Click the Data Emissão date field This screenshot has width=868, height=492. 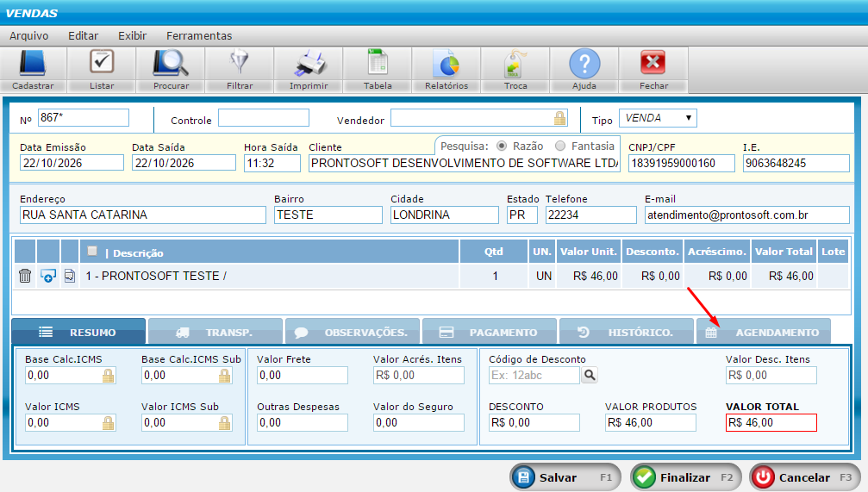pos(72,163)
